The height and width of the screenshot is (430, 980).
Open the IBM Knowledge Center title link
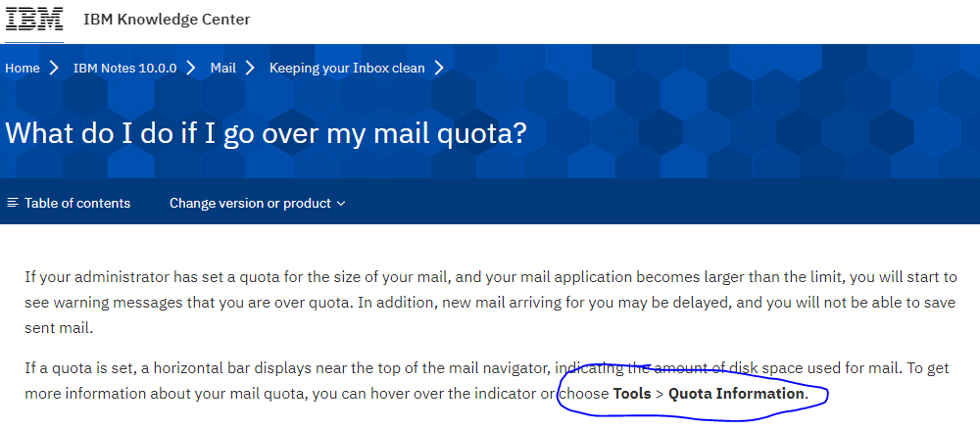167,20
